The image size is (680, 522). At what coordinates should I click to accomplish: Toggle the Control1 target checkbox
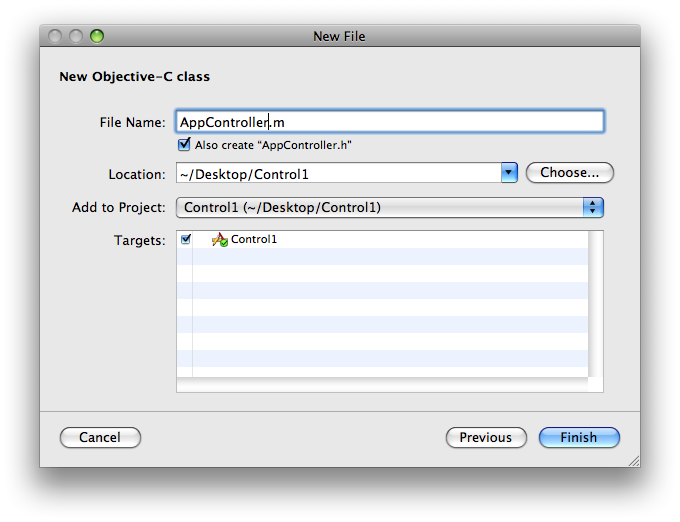pos(186,239)
